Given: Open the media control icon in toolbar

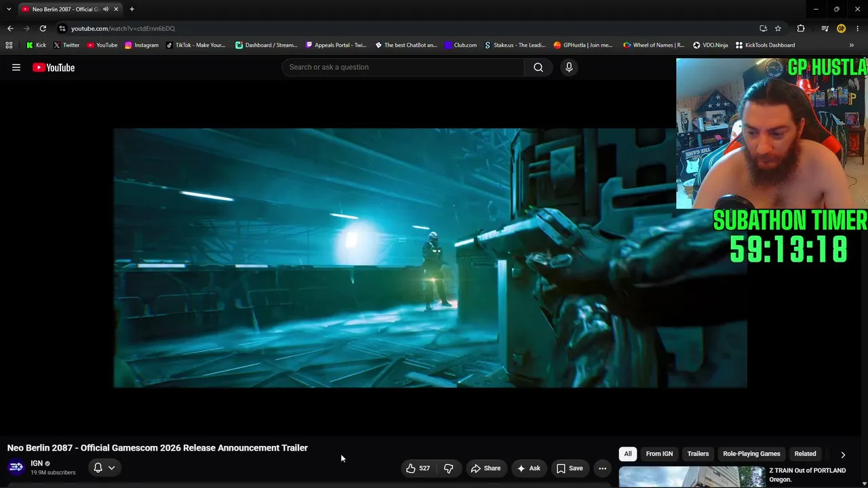Looking at the screenshot, I should 825,28.
